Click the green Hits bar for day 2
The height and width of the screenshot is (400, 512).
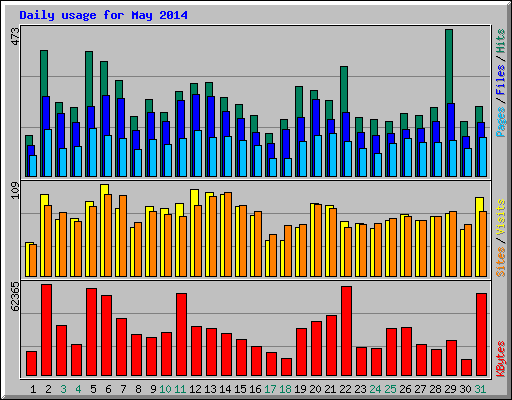point(44,73)
